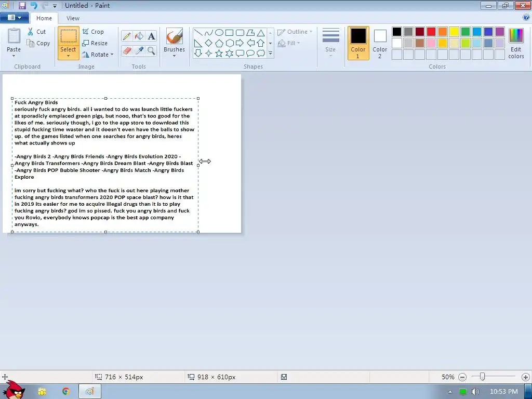Image resolution: width=532 pixels, height=399 pixels.
Task: Click the zoom out minus button
Action: [462, 377]
